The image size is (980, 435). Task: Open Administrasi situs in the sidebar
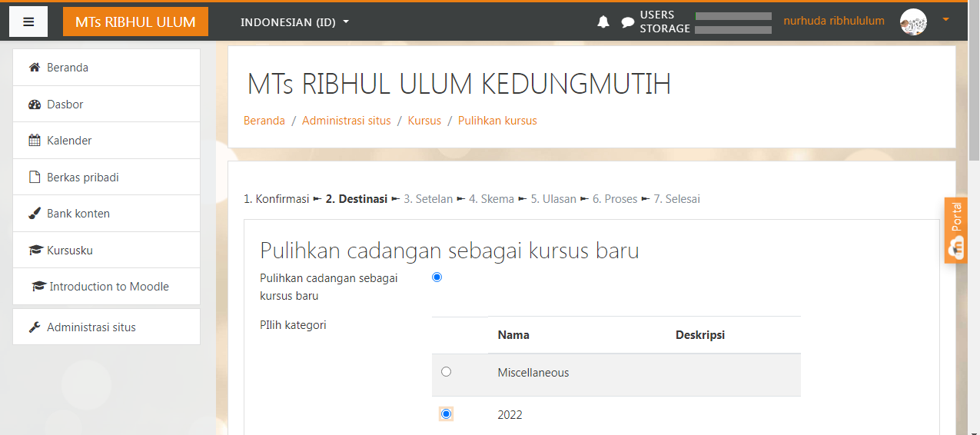107,327
